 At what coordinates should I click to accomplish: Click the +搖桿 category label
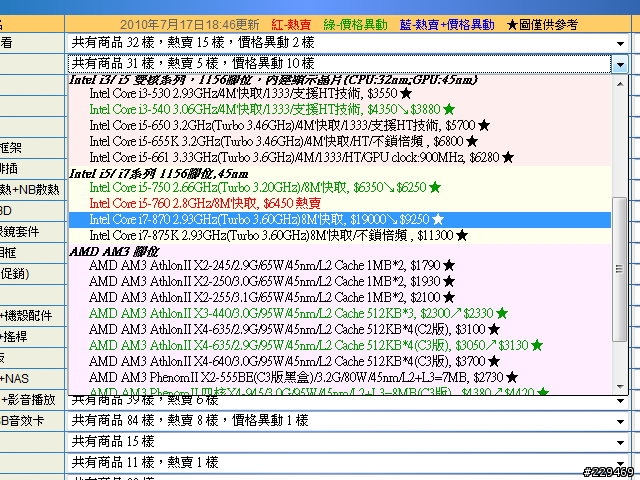coord(13,337)
